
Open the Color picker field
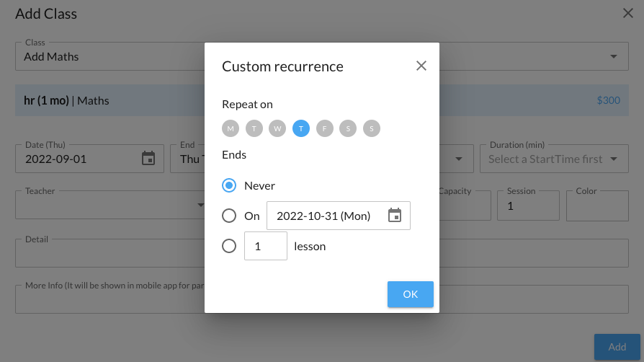coord(597,206)
